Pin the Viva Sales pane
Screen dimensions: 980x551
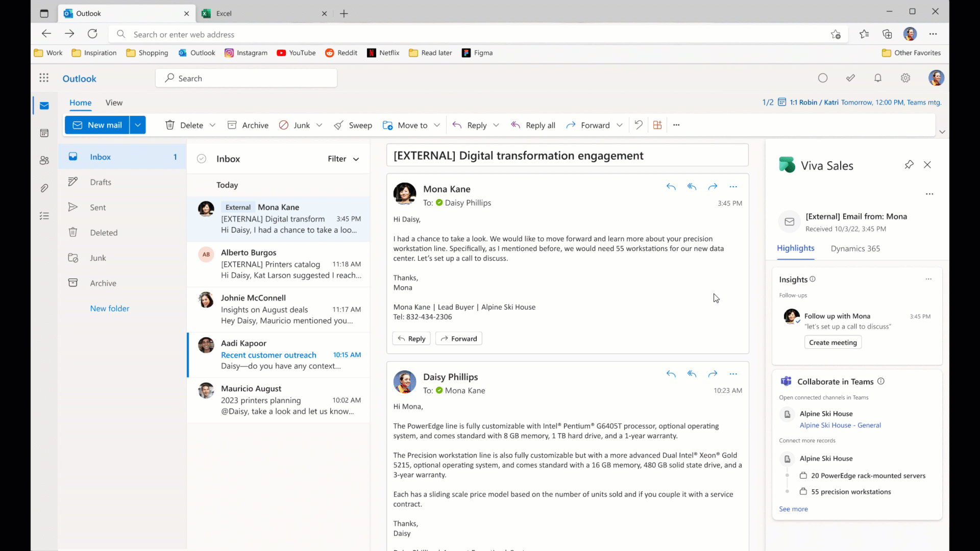[x=910, y=165]
